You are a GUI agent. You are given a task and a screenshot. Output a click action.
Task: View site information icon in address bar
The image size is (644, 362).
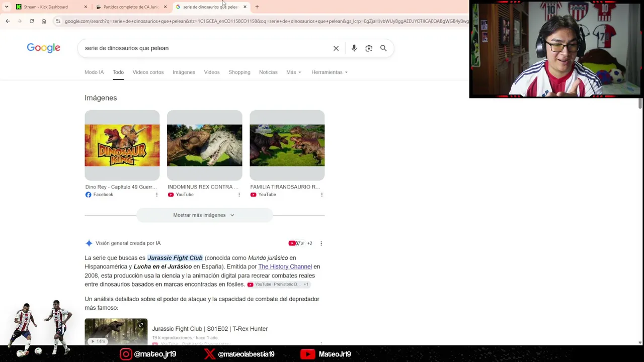58,21
